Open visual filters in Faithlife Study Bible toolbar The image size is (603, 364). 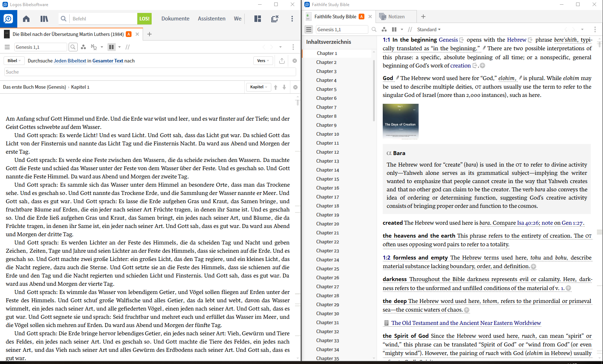click(x=384, y=29)
